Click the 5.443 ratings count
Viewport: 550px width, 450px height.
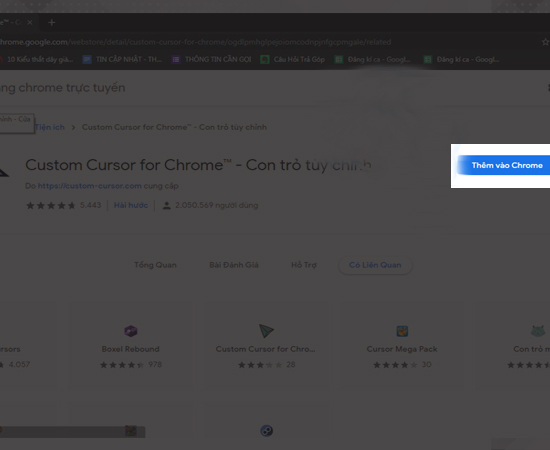90,205
